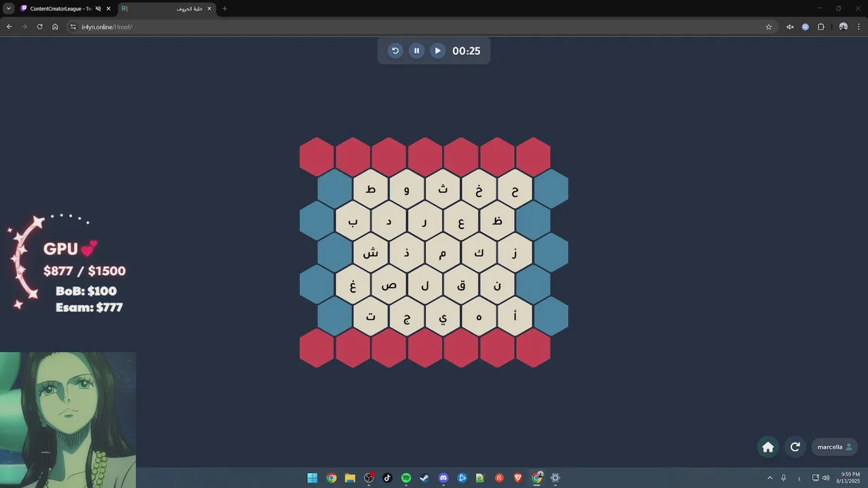
Task: Open the browser home page
Action: click(x=55, y=27)
